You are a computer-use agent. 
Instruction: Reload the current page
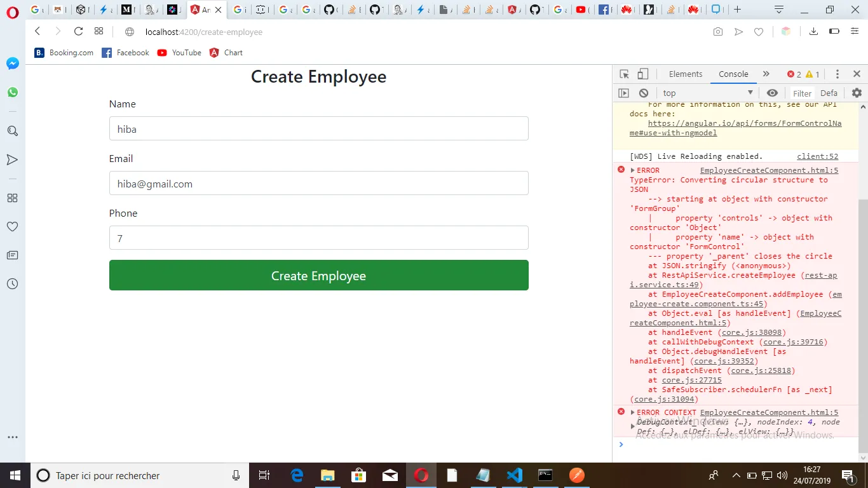pyautogui.click(x=79, y=32)
